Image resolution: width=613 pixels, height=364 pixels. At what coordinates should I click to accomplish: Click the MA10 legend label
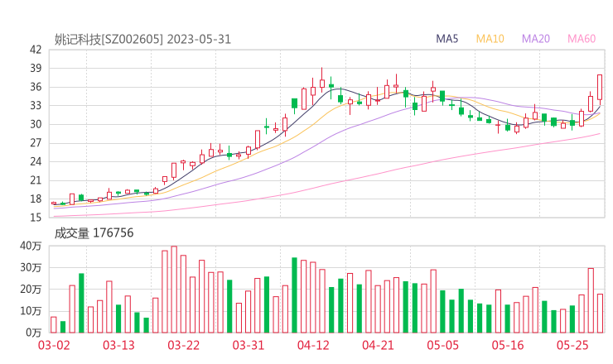tap(490, 39)
